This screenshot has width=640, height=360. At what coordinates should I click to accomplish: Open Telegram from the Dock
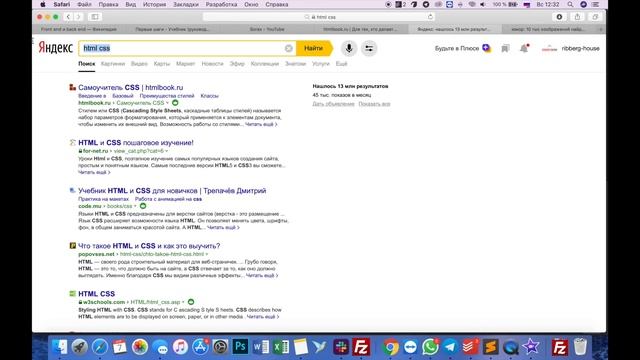point(450,347)
